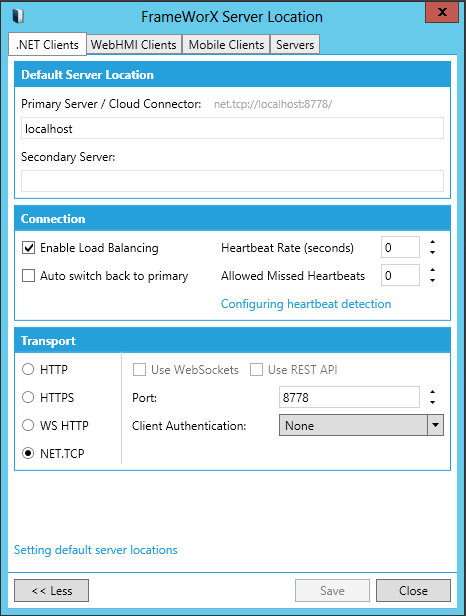The height and width of the screenshot is (616, 466).
Task: Open the Mobile Clients tab
Action: [226, 44]
